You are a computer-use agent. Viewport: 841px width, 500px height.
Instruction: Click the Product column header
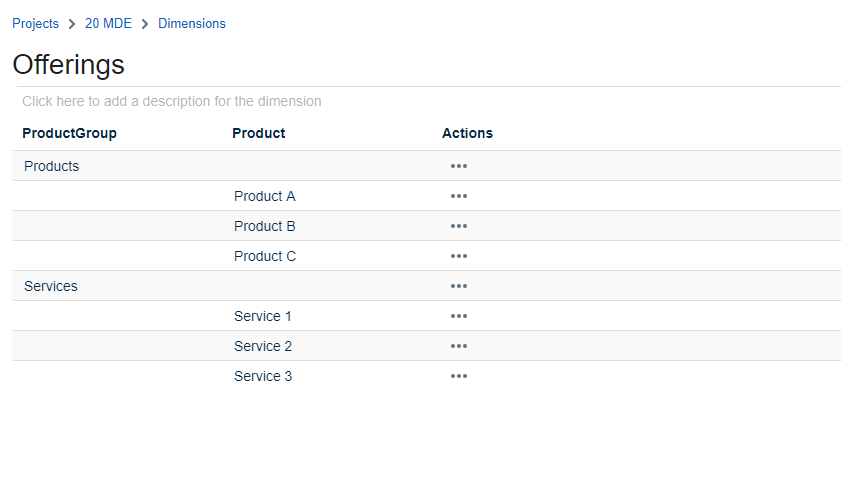(x=258, y=133)
